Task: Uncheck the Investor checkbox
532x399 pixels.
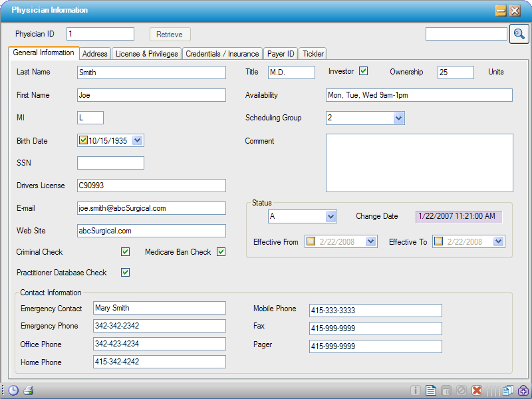Action: point(362,70)
